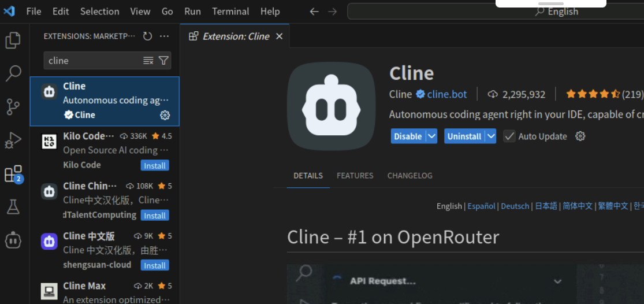Open the gear settings next to Auto Update

580,136
